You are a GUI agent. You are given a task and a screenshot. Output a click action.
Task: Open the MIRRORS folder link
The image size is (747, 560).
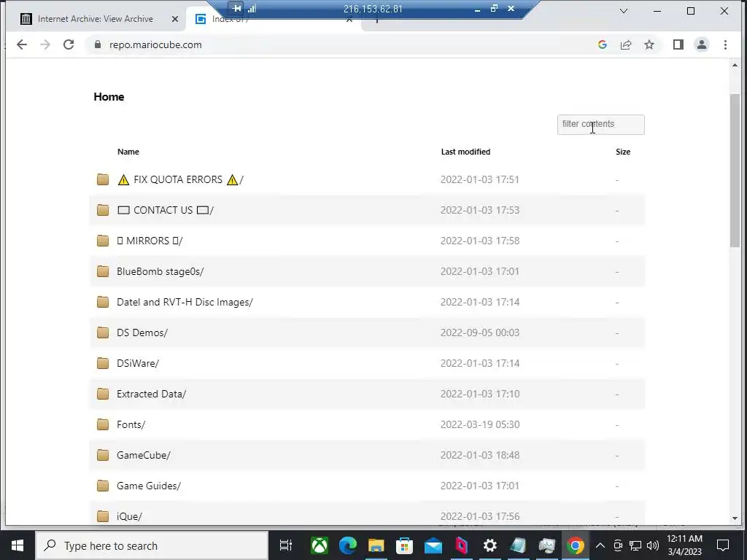point(150,241)
